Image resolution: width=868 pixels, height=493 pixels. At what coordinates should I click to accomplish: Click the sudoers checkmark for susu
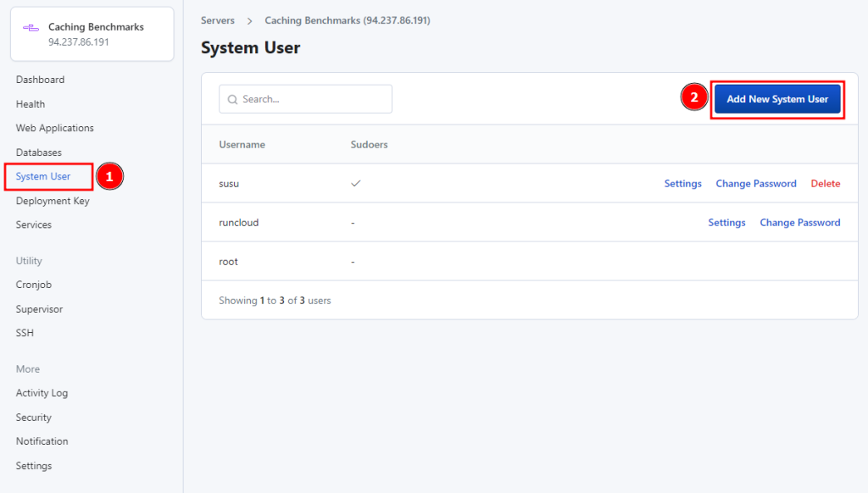(356, 183)
